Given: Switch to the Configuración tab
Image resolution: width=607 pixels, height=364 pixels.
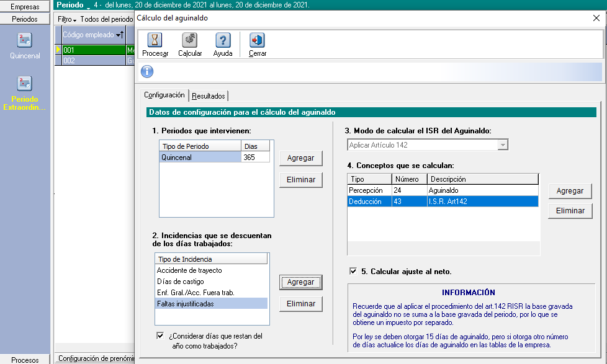Looking at the screenshot, I should point(164,95).
